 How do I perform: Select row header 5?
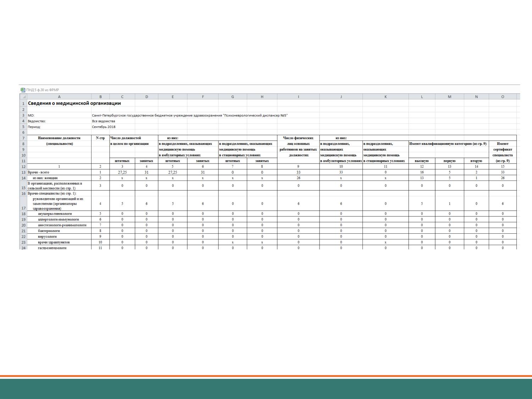(23, 127)
